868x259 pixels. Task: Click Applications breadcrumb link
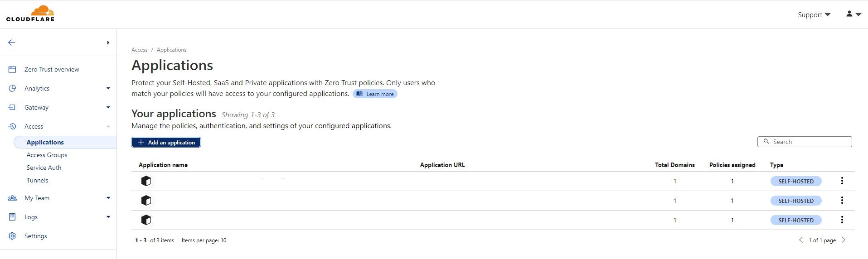pyautogui.click(x=171, y=50)
